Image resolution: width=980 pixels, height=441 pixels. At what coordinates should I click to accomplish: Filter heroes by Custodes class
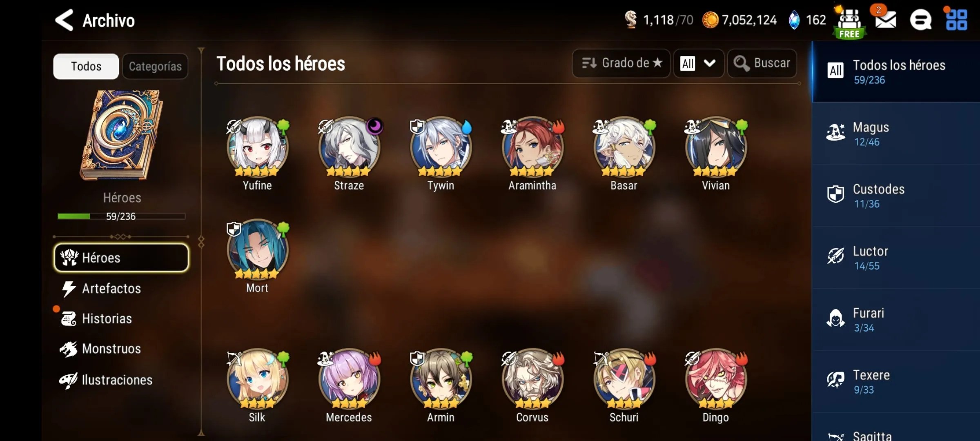(x=896, y=196)
